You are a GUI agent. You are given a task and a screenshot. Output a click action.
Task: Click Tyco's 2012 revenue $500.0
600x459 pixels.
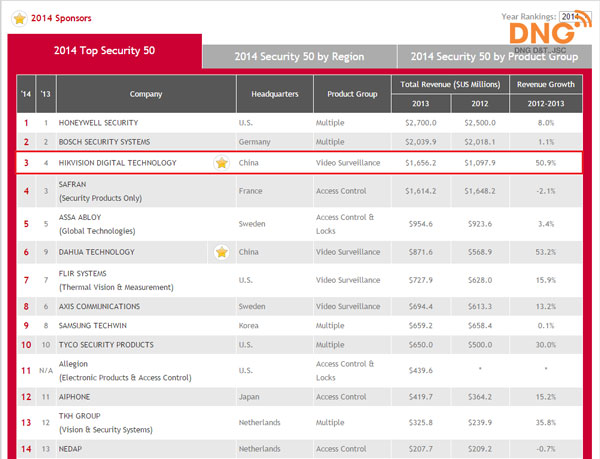tap(480, 345)
